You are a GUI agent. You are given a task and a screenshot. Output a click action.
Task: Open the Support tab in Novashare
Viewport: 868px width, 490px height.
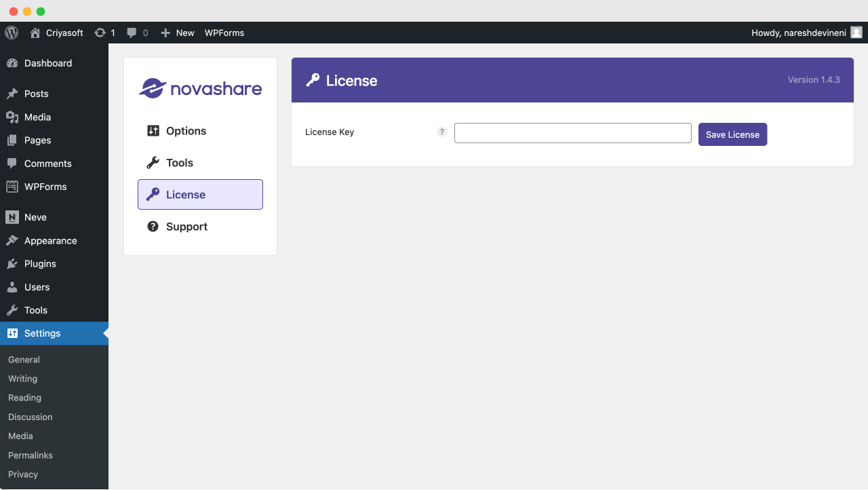click(x=200, y=227)
